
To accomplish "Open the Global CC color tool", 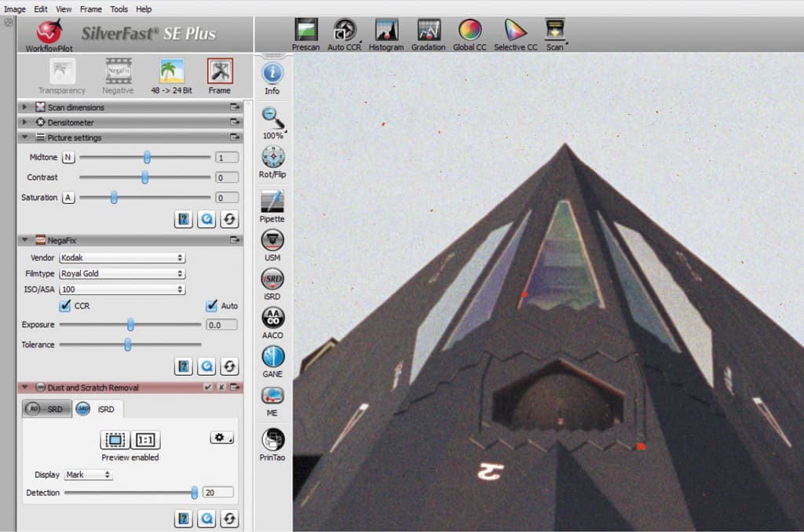I will coord(470,35).
